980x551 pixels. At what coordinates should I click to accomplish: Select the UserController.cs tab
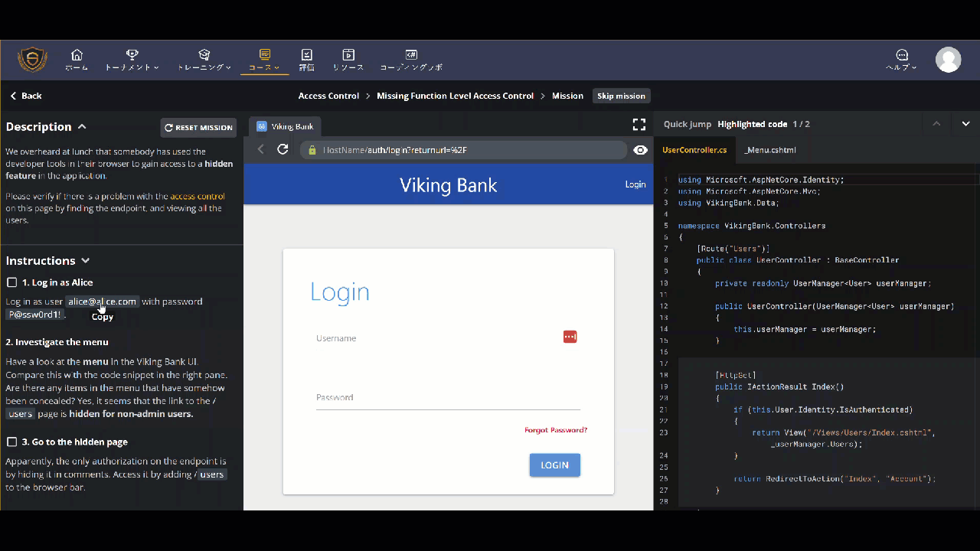click(694, 150)
